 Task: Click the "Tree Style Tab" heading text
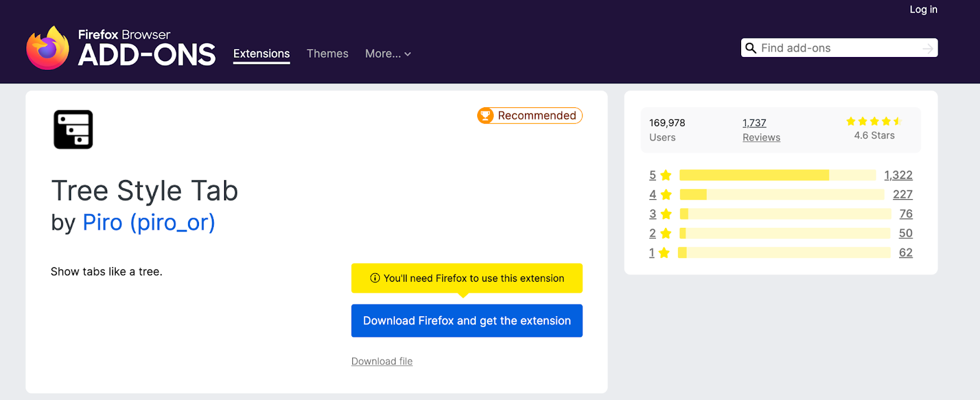[x=145, y=191]
